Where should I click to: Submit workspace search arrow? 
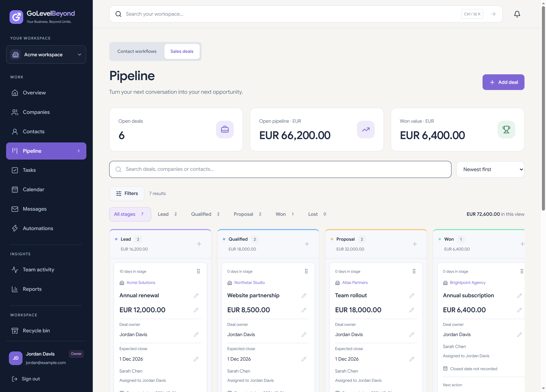[x=493, y=14]
